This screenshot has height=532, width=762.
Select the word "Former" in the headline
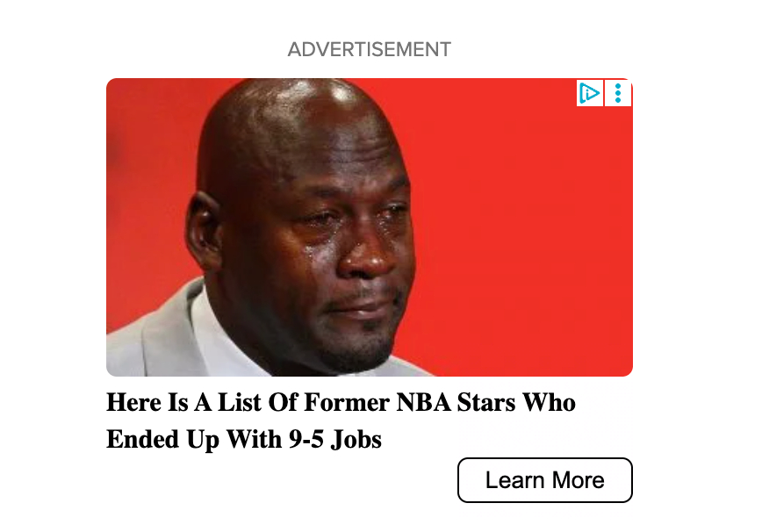click(347, 402)
